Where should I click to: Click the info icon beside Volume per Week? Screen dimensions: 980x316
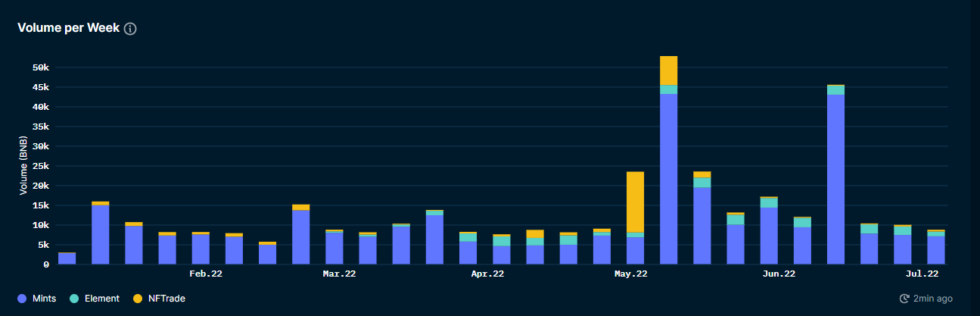coord(130,29)
